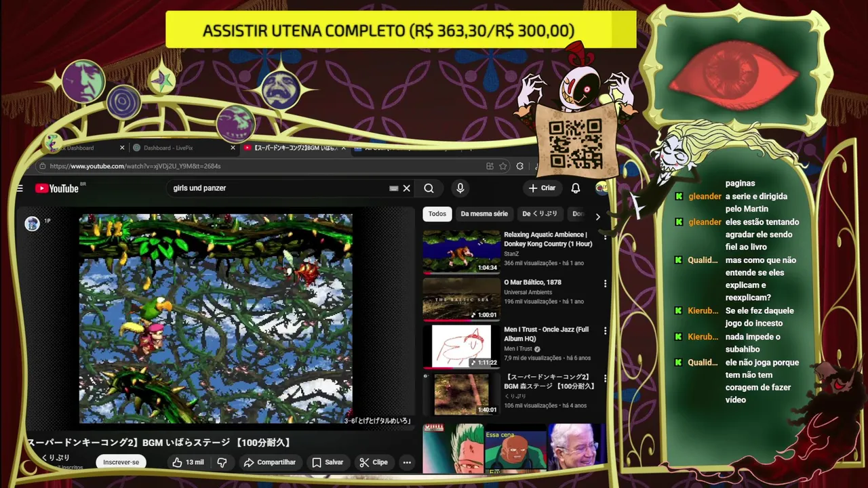Share the video via Compartilhar

pos(269,462)
